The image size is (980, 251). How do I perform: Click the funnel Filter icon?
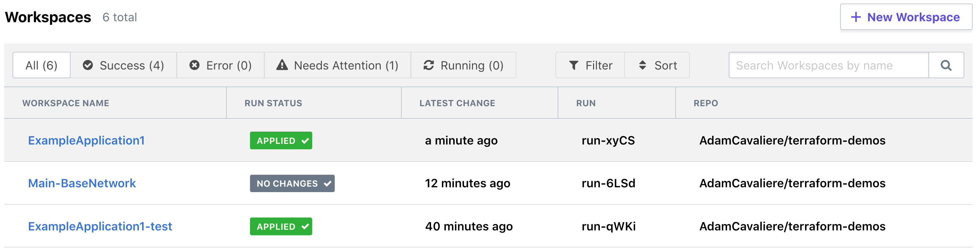573,65
